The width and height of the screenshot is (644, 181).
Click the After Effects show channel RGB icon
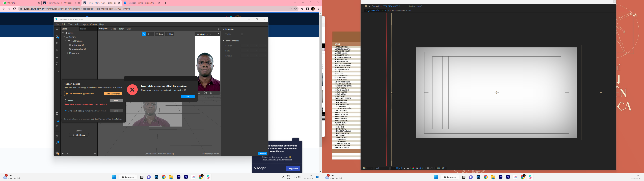[x=413, y=168]
